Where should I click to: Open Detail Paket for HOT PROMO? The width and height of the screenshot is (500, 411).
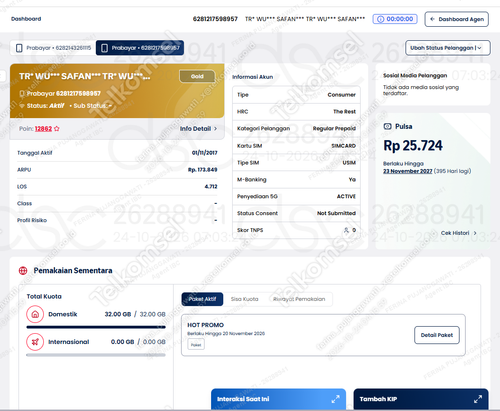[x=437, y=335]
